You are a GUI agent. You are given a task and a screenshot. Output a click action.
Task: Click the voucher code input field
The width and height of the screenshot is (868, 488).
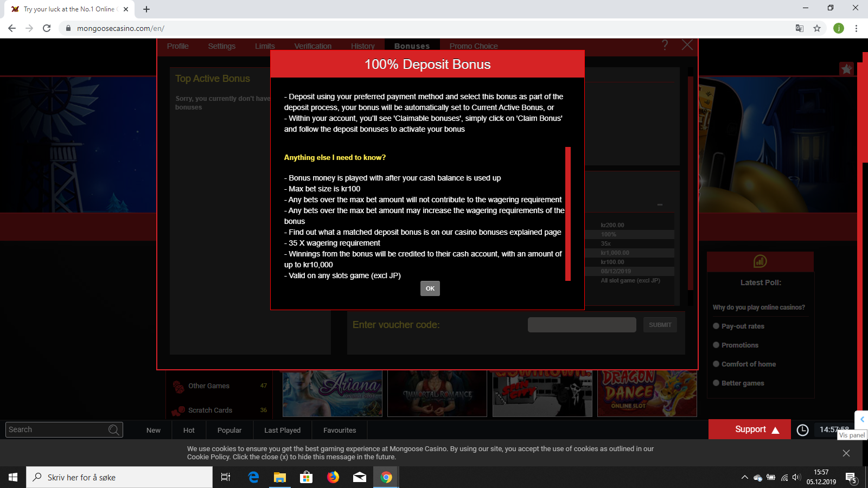coord(582,325)
